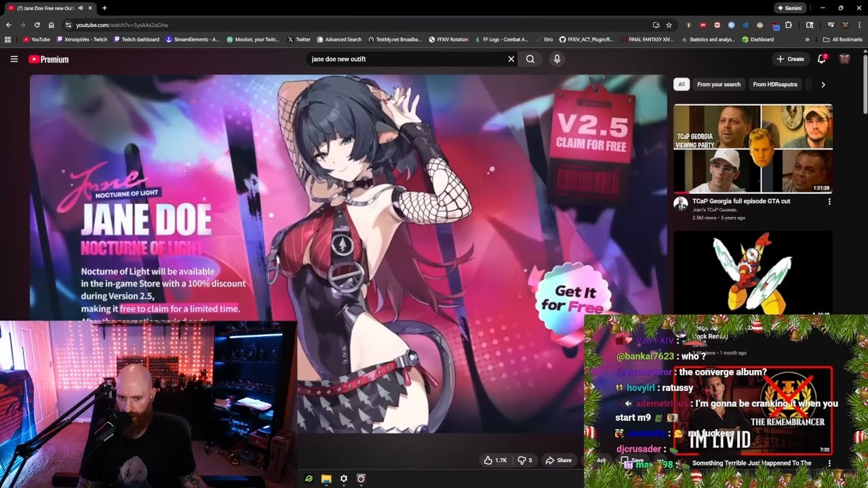Open the Twitter bookmark
Viewport: 868px width, 488px height.
[299, 39]
